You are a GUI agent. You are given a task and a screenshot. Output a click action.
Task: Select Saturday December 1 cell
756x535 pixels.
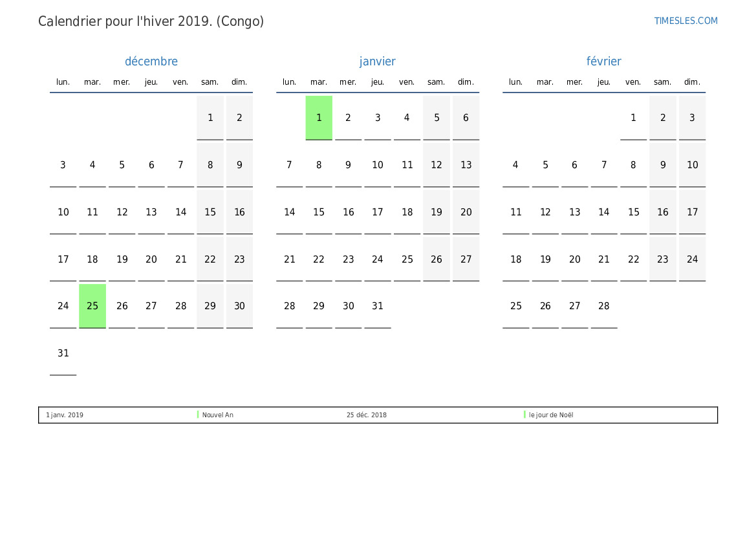click(x=210, y=118)
